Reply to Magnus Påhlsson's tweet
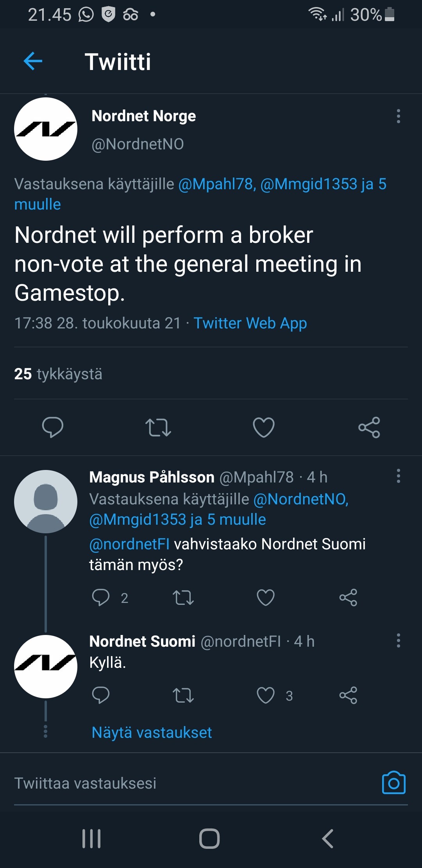The width and height of the screenshot is (422, 868). pos(101,597)
